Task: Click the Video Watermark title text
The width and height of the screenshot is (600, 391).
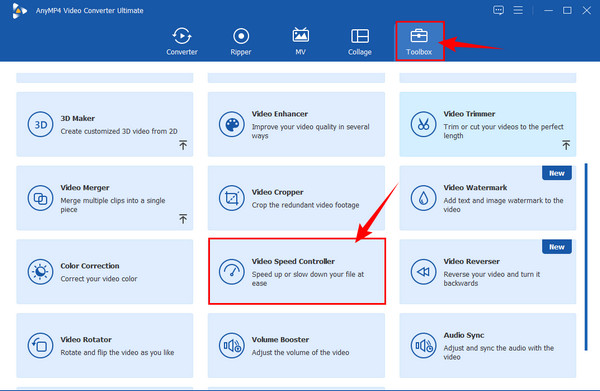Action: pyautogui.click(x=475, y=188)
